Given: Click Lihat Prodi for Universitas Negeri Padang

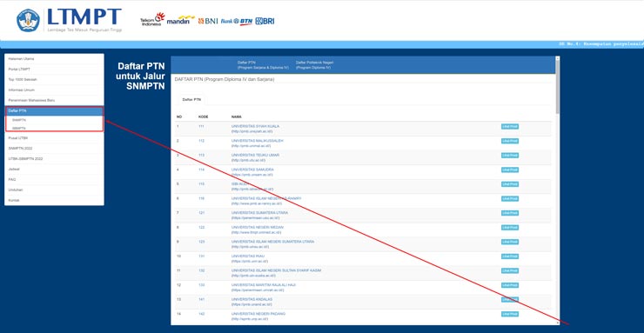Looking at the screenshot, I should tap(510, 314).
